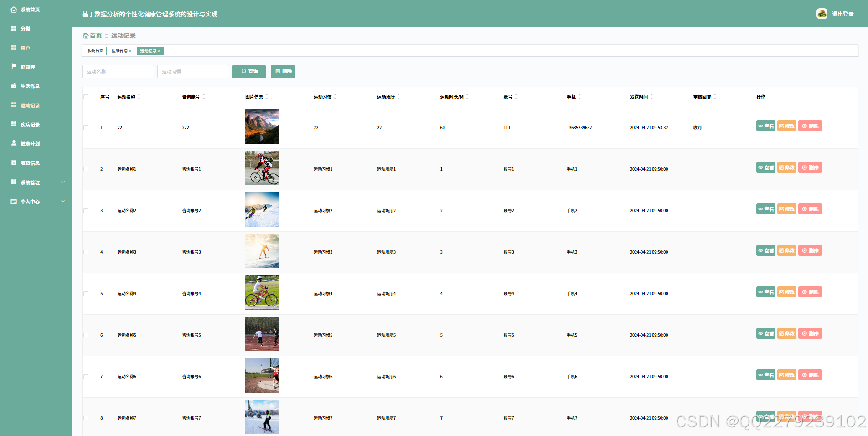Delete the record 运动名称6
Screen dimensions: 868x436
(x=810, y=375)
